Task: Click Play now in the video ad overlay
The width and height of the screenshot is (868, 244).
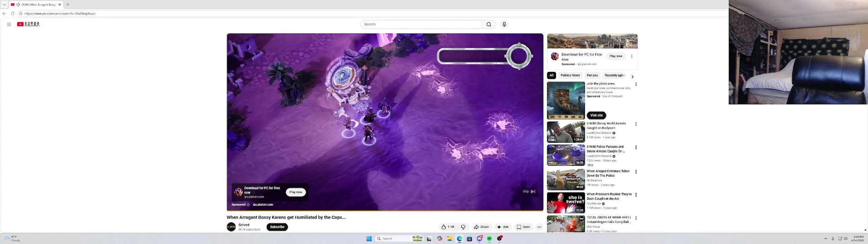Action: (x=296, y=192)
